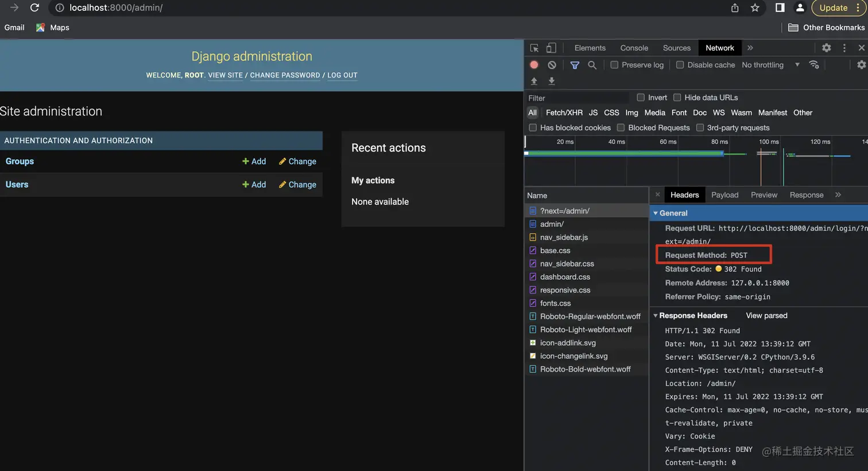
Task: Click the export HAR download icon
Action: 551,81
